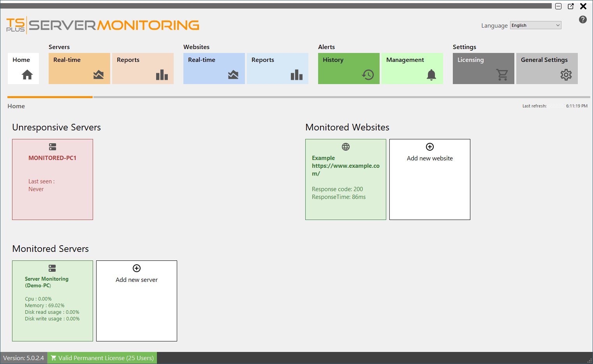
Task: Click Add new website
Action: pyautogui.click(x=429, y=179)
